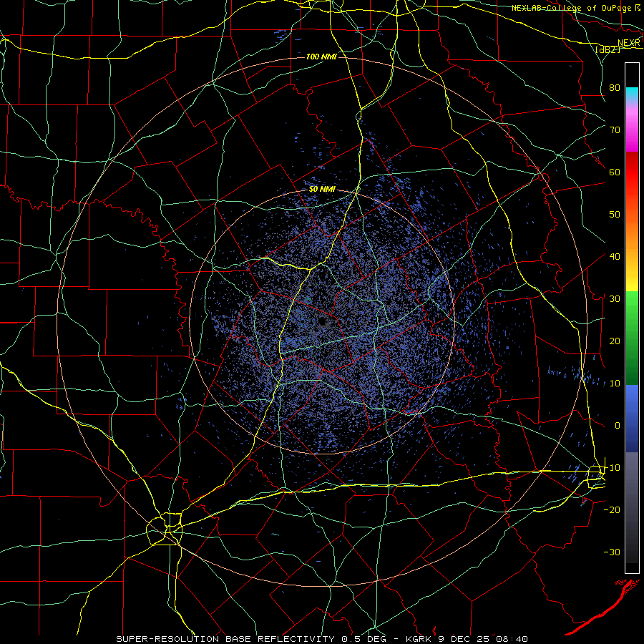Click the -20 dBZ scale value
644x644 pixels.
(x=612, y=509)
